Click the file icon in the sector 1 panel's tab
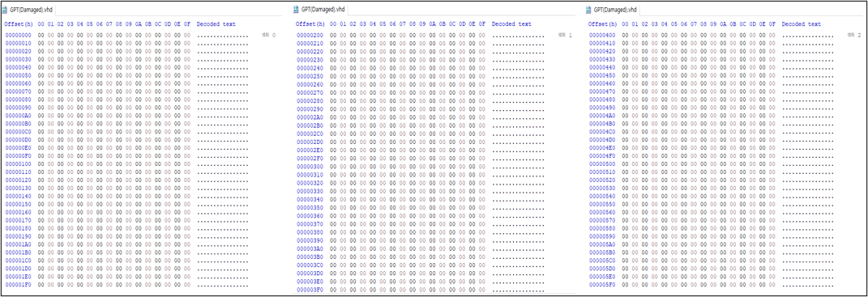Screen dimensions: 868x297 [297, 10]
